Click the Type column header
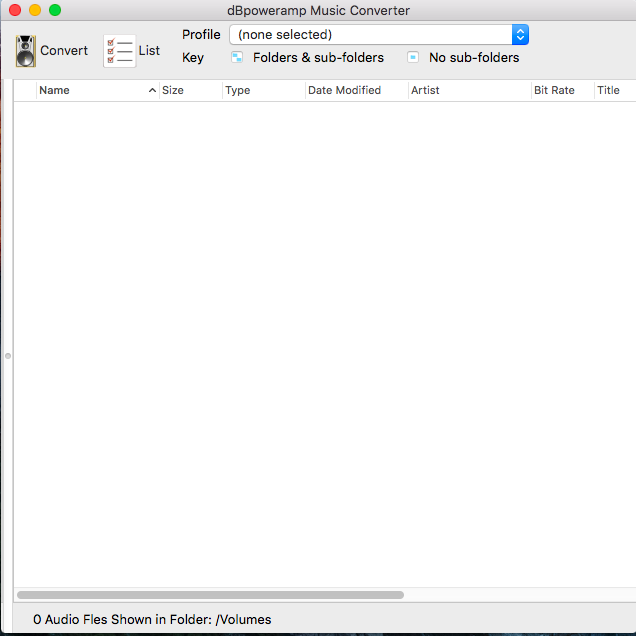The height and width of the screenshot is (636, 636). pos(262,90)
